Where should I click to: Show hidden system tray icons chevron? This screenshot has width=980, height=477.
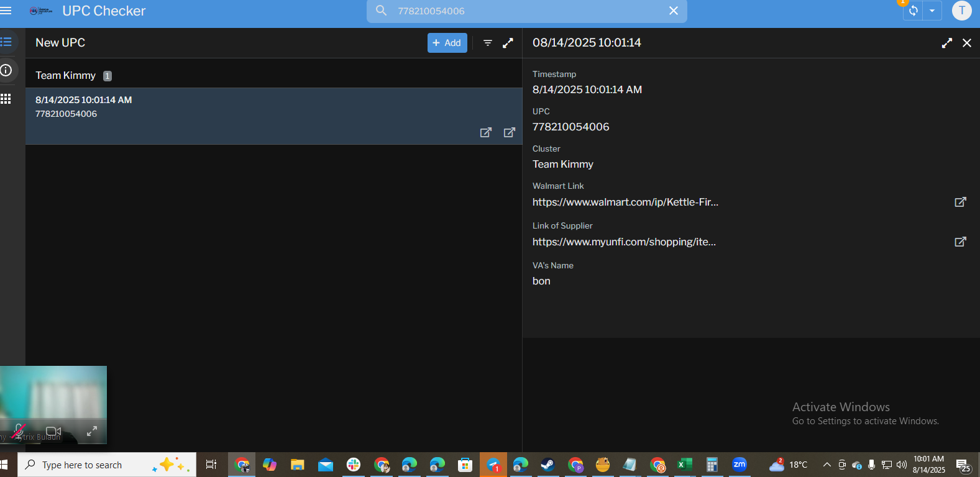827,465
